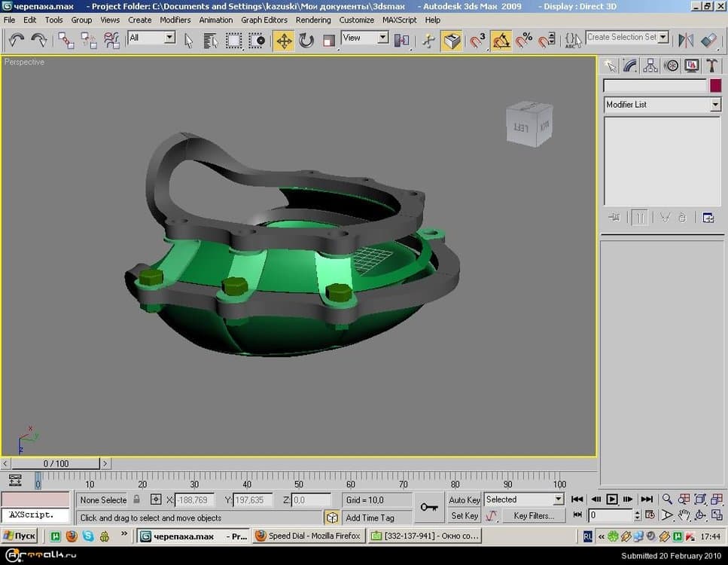Open the selection filter 'All' dropdown
Screen dimensions: 728x565
[169, 38]
